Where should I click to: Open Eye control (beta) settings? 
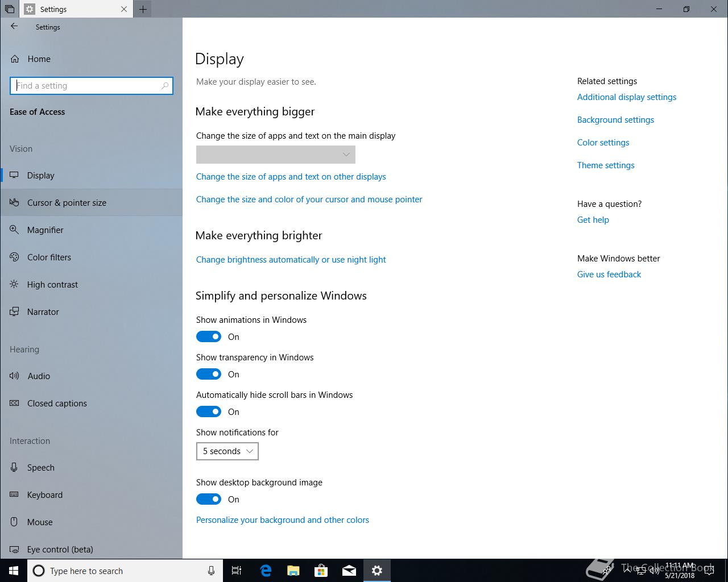click(92, 549)
